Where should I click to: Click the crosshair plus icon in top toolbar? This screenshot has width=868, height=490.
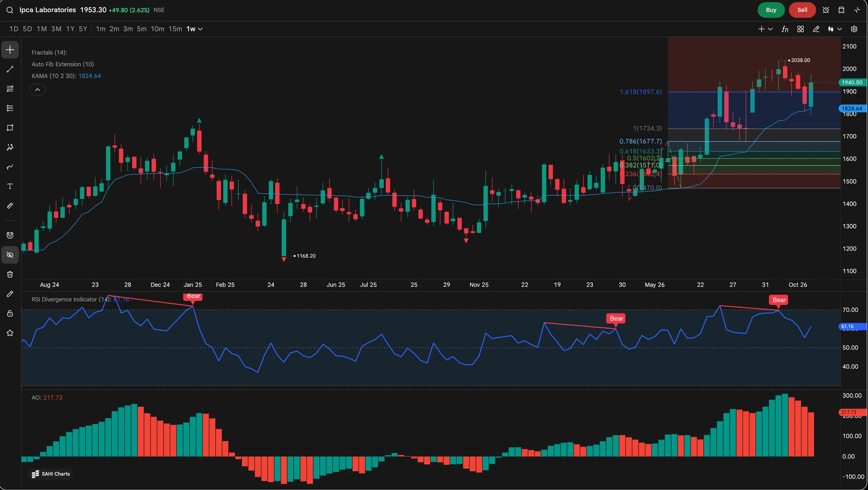pyautogui.click(x=761, y=29)
